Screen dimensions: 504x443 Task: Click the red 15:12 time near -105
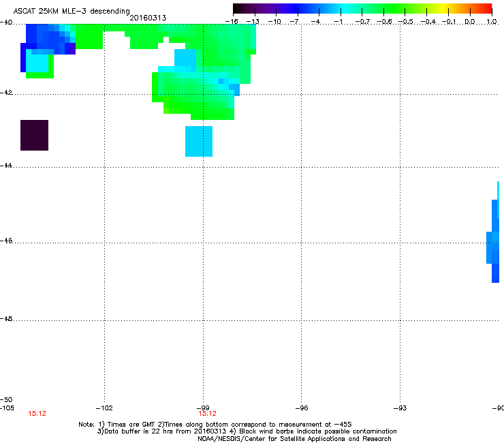click(x=37, y=414)
